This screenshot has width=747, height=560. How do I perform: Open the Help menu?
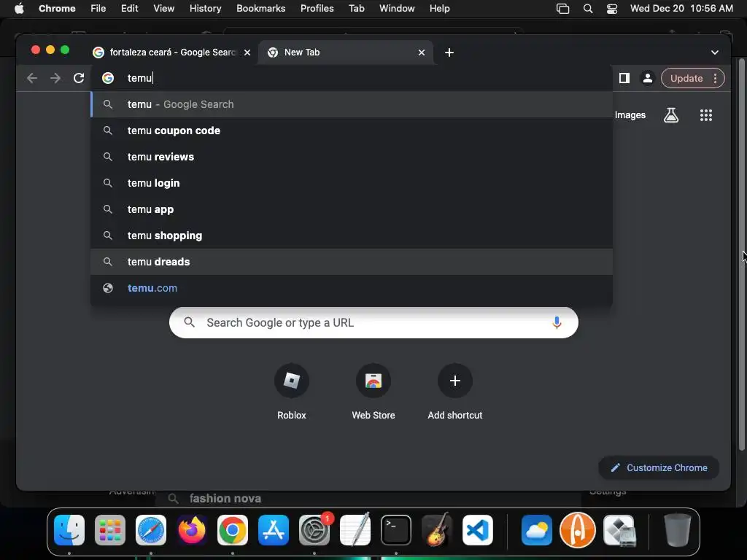439,9
